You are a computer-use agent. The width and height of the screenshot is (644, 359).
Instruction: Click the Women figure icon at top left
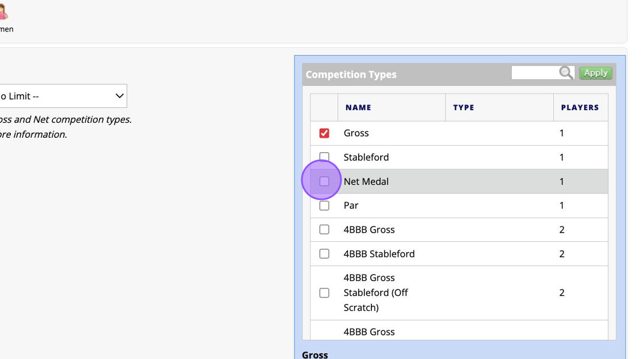click(x=3, y=11)
